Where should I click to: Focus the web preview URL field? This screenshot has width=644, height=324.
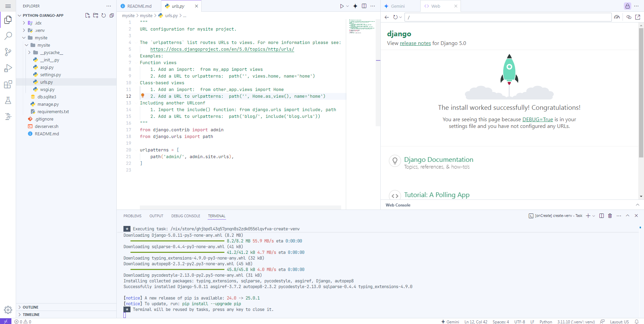508,17
